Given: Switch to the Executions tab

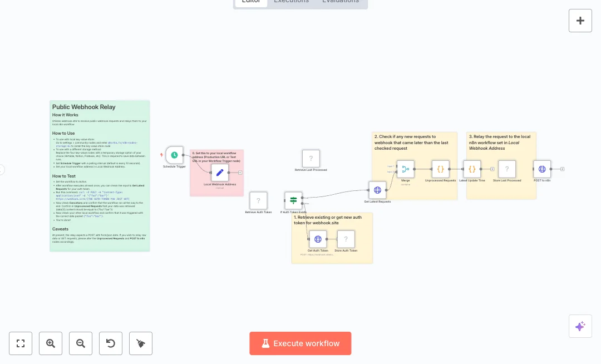Looking at the screenshot, I should coord(291,2).
